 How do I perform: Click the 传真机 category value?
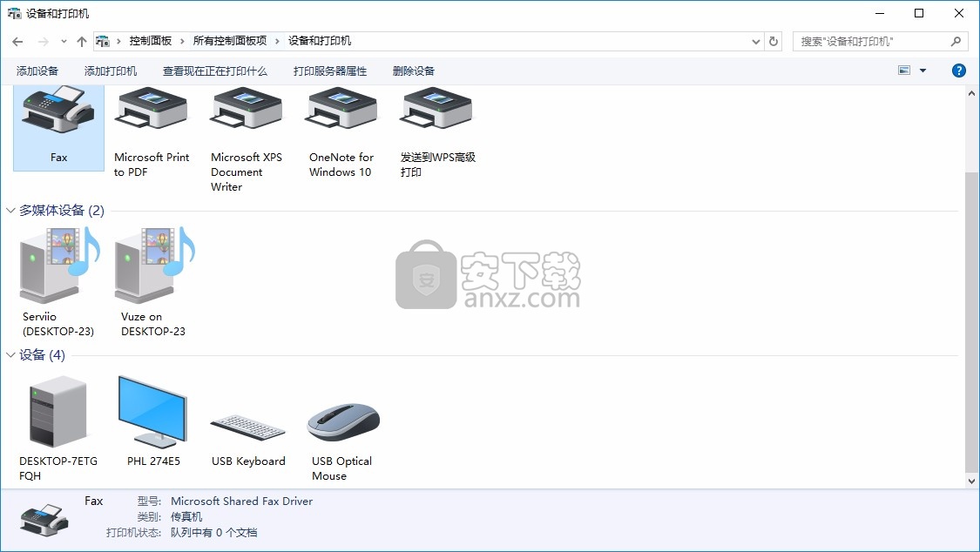click(186, 517)
